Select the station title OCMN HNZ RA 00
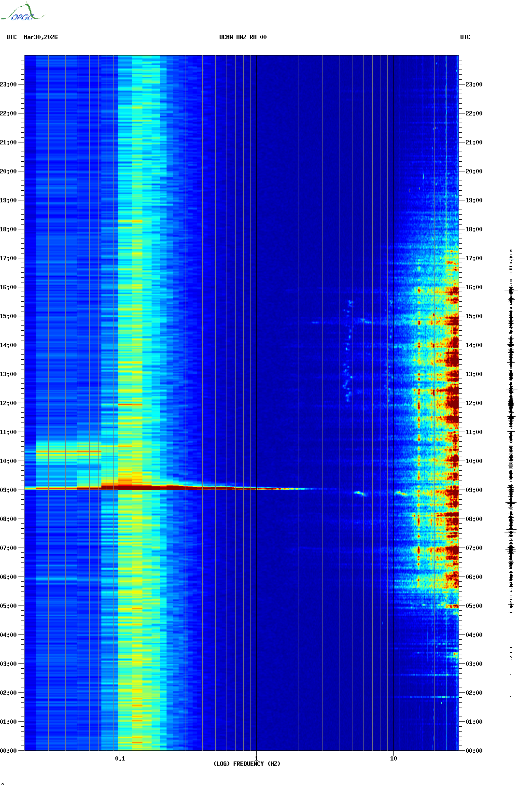This screenshot has width=532, height=789. click(243, 37)
